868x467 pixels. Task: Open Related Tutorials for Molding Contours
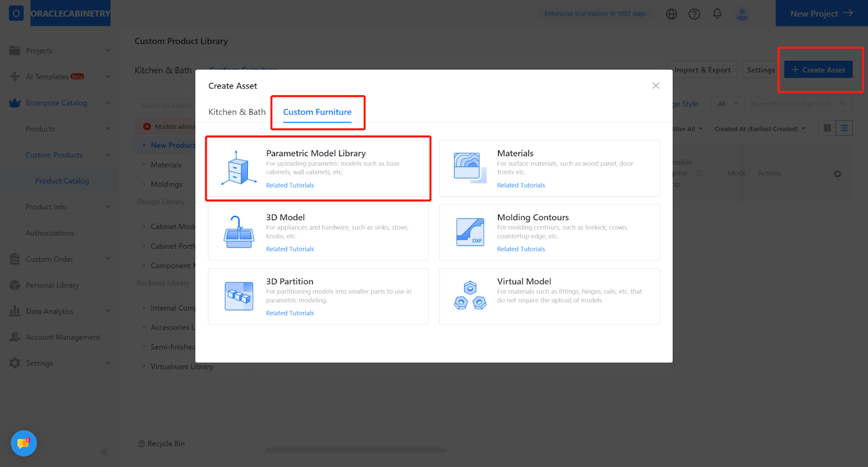[x=521, y=249]
